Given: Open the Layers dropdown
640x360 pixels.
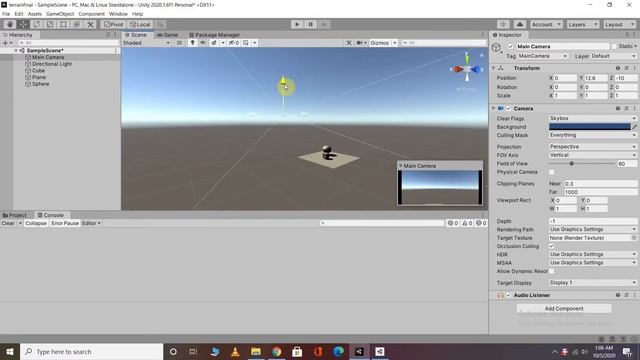Looking at the screenshot, I should (x=582, y=24).
